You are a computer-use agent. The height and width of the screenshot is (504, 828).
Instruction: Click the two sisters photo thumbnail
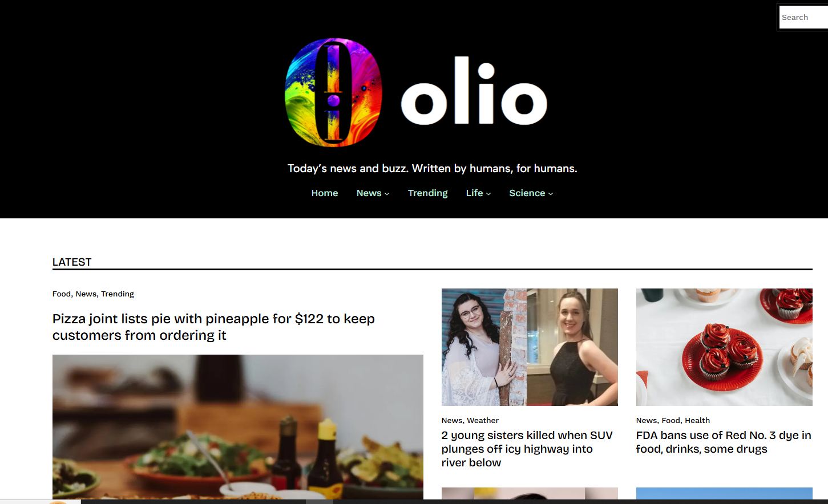(x=530, y=347)
